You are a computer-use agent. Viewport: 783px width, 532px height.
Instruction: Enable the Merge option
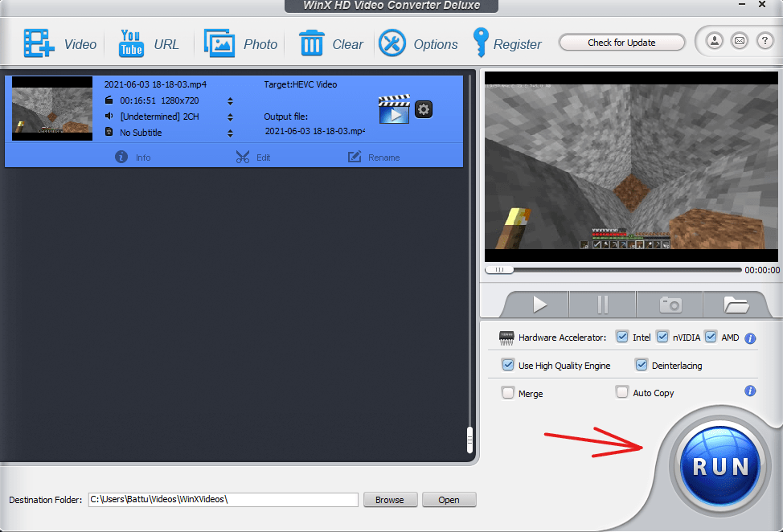pyautogui.click(x=508, y=392)
